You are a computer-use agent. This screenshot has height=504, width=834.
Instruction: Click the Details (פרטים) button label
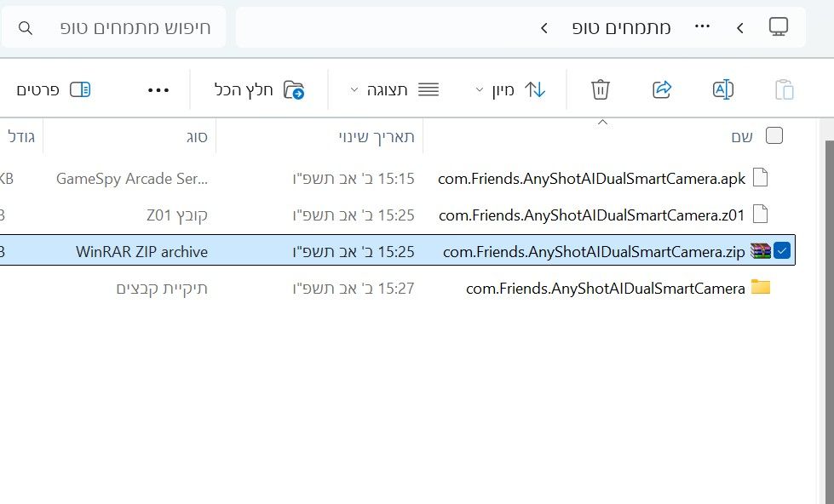tap(37, 90)
